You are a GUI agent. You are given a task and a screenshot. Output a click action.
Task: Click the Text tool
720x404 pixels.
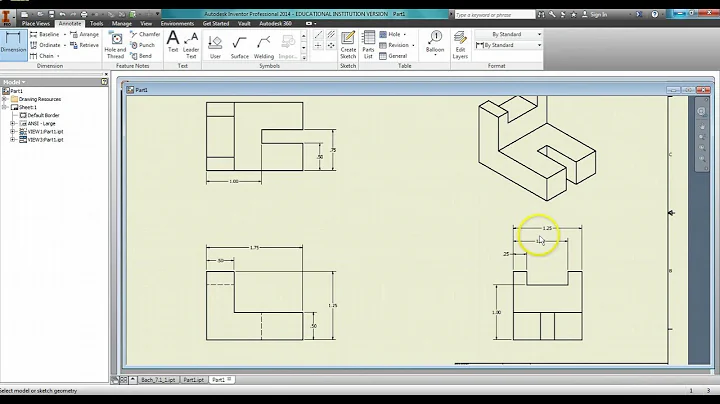(x=173, y=42)
